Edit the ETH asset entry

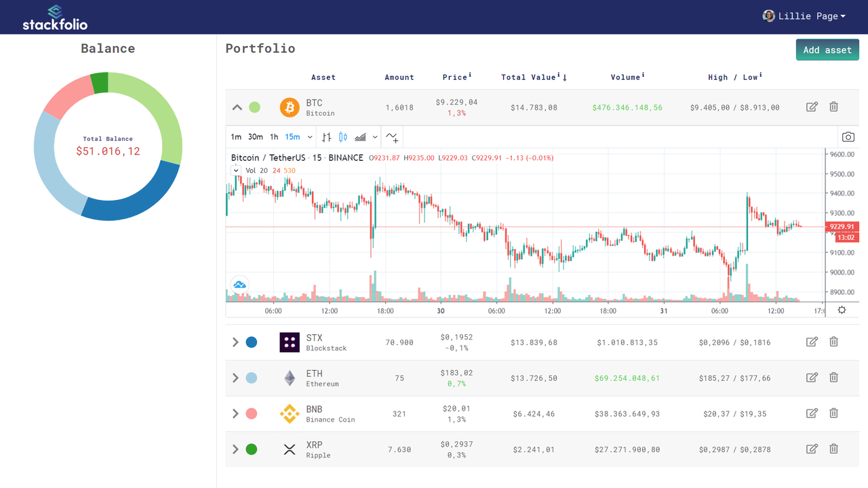coord(812,378)
